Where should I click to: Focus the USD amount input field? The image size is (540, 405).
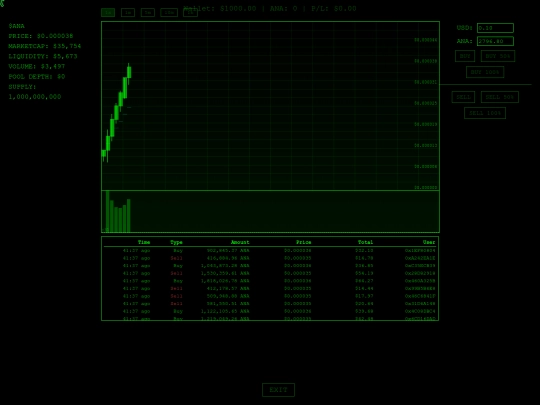pos(495,28)
